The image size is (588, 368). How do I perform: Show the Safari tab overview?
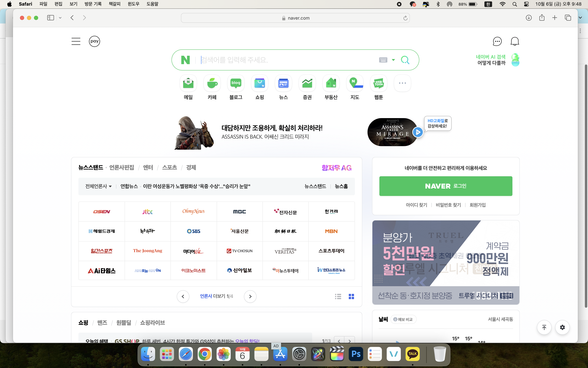(x=568, y=18)
